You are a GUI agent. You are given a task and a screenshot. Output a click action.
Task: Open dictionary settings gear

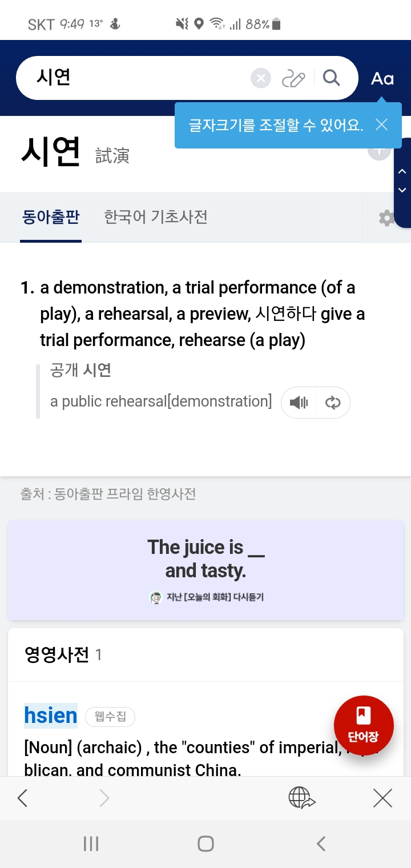(386, 218)
